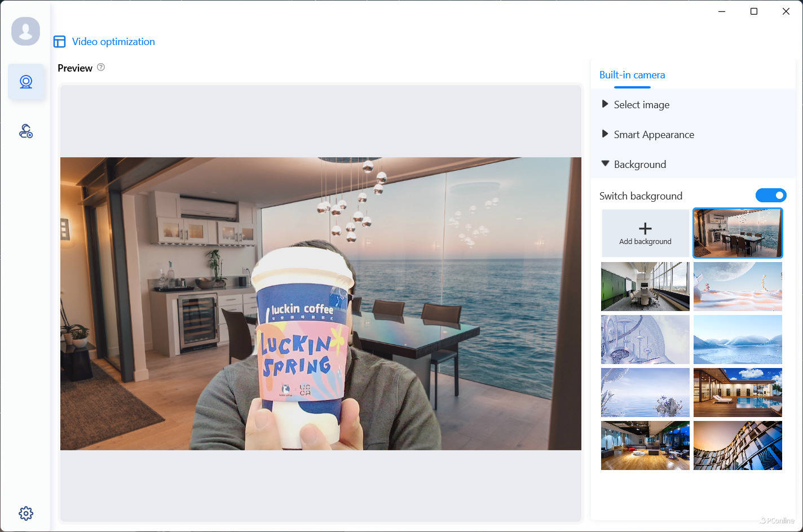Screen dimensions: 803x532
Task: Click the Add background button
Action: pos(645,233)
